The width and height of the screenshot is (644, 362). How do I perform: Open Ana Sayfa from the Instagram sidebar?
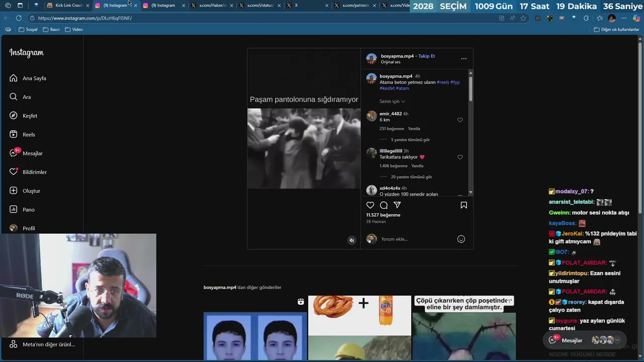pyautogui.click(x=28, y=78)
